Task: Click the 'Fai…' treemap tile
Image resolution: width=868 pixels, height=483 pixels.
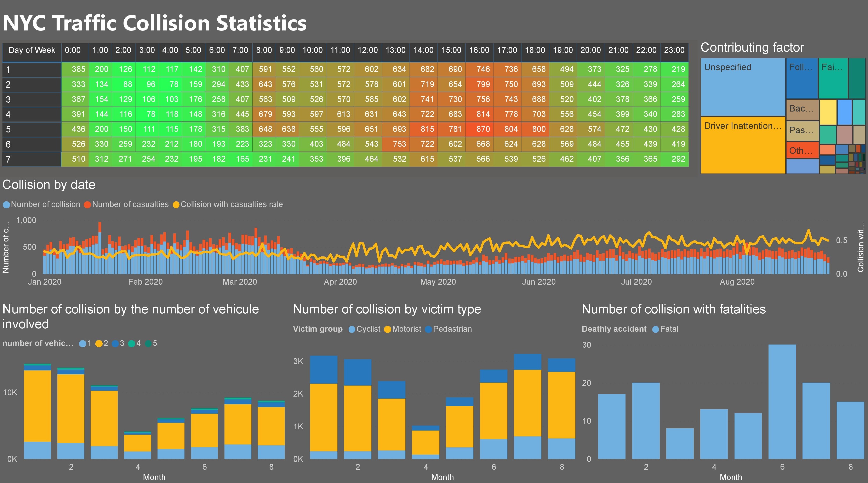Action: click(833, 78)
